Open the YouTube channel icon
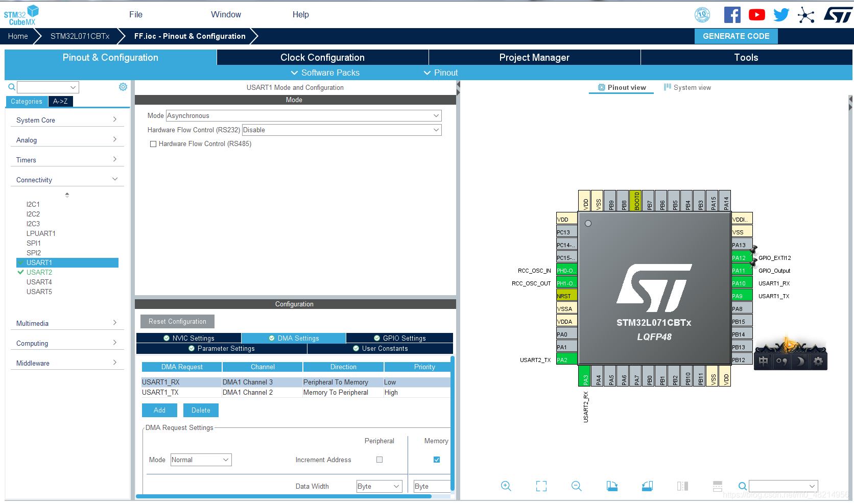 pyautogui.click(x=756, y=15)
